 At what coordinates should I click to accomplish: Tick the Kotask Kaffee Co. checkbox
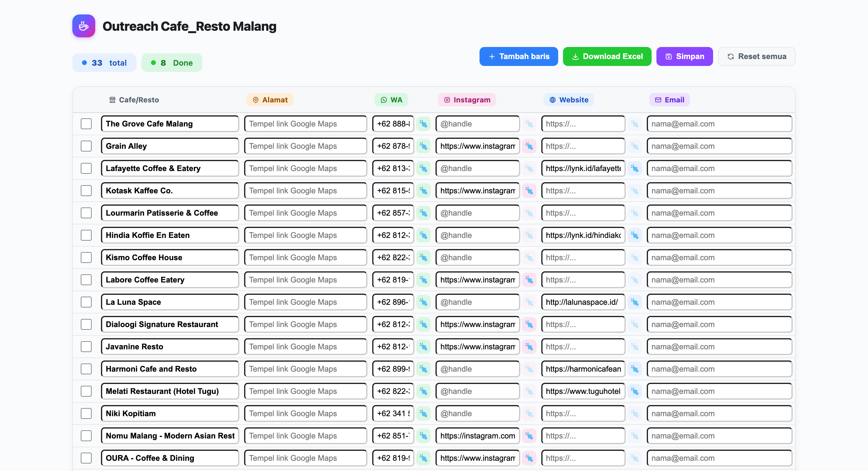(x=86, y=191)
